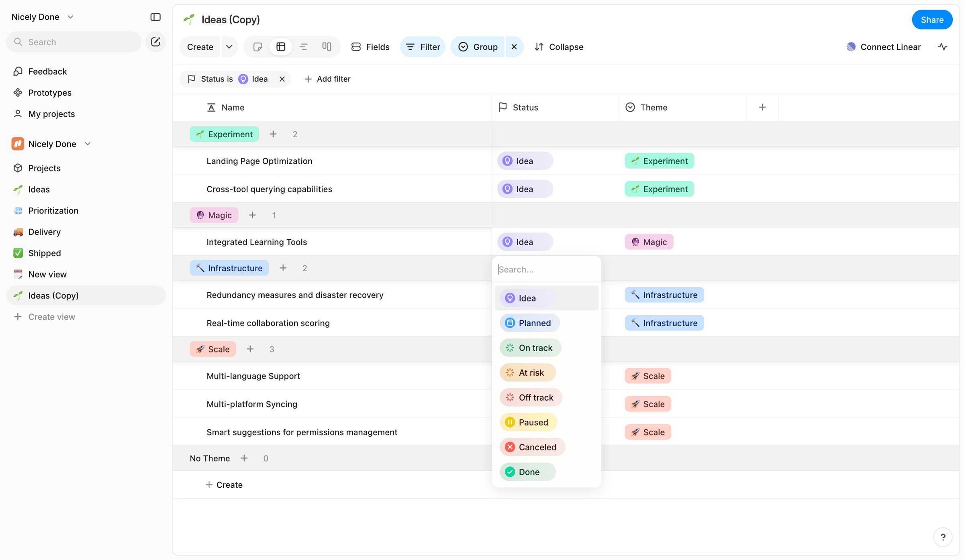
Task: Open the Ideas view
Action: point(86,189)
